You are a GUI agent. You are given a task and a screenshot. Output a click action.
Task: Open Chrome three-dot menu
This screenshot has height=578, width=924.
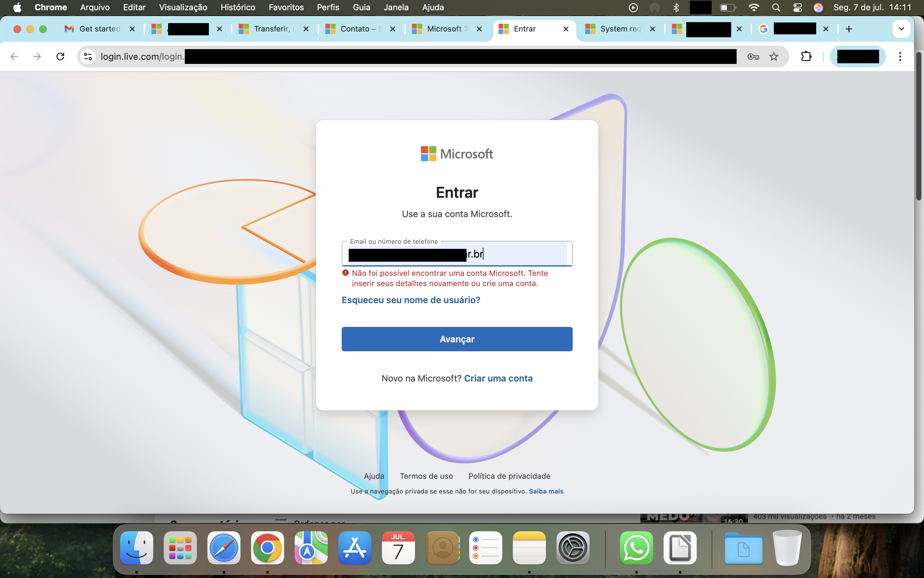900,57
